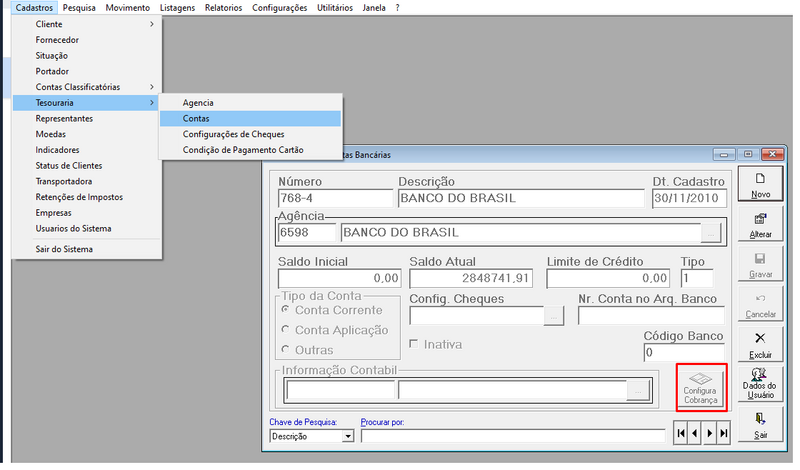The width and height of the screenshot is (800, 470).
Task: Select Condição de Pagamento Cartão item
Action: pyautogui.click(x=251, y=150)
